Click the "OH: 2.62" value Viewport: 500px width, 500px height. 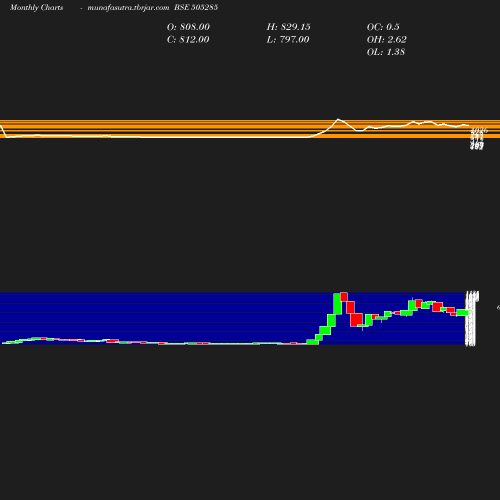click(x=387, y=39)
